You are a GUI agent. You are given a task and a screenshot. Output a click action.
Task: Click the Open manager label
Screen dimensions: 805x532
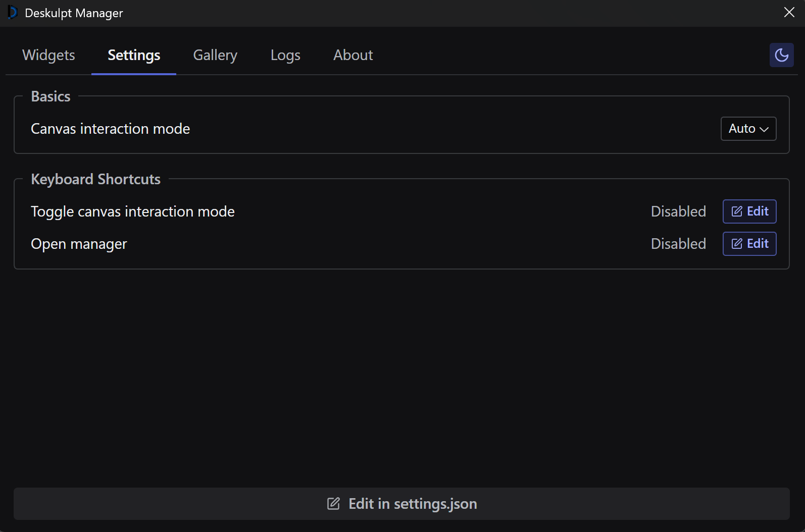(x=79, y=244)
